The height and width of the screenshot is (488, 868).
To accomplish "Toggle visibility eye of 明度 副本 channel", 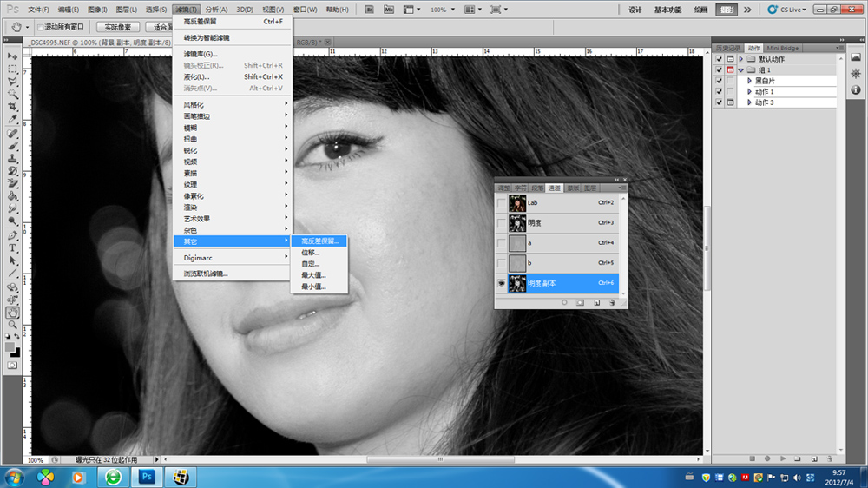I will point(503,283).
